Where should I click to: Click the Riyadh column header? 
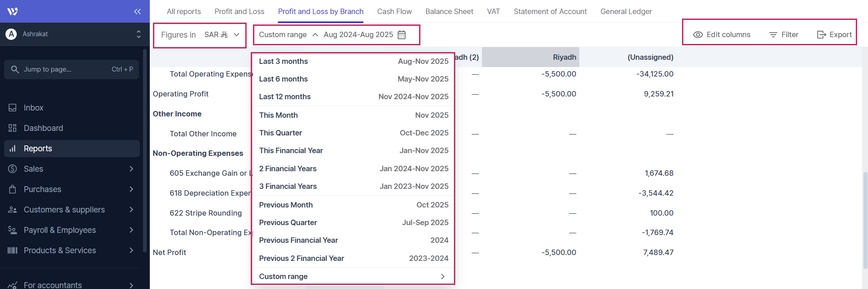[x=564, y=57]
